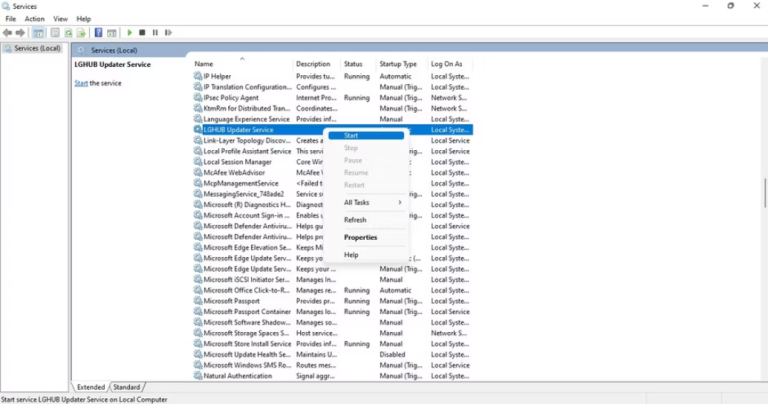Switch to the Standard tab
The width and height of the screenshot is (768, 404).
(127, 387)
